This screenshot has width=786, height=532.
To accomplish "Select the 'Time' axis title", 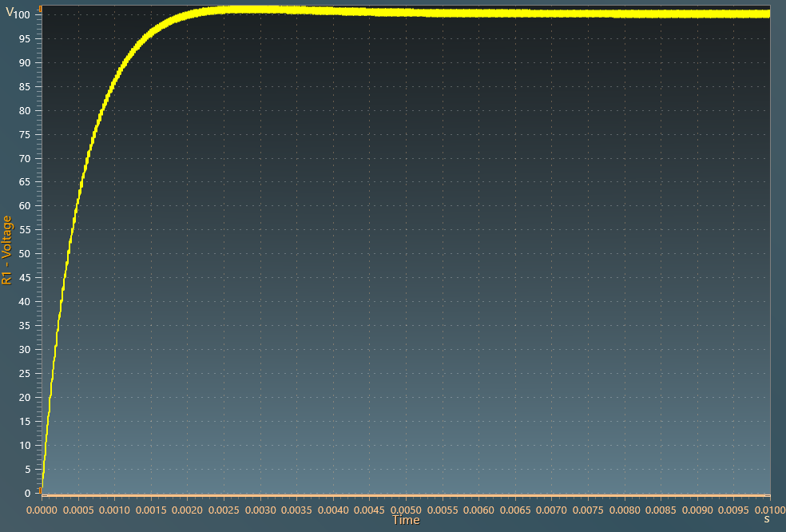I will pos(406,521).
